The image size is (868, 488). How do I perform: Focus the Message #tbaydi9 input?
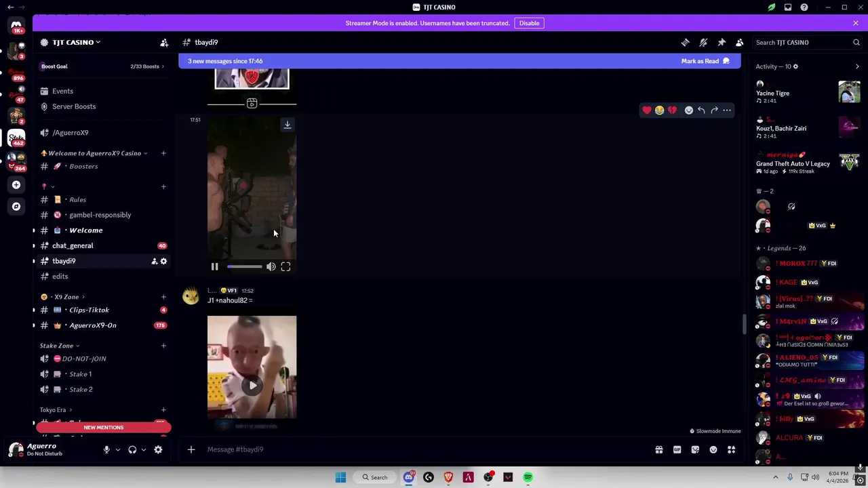(x=427, y=449)
